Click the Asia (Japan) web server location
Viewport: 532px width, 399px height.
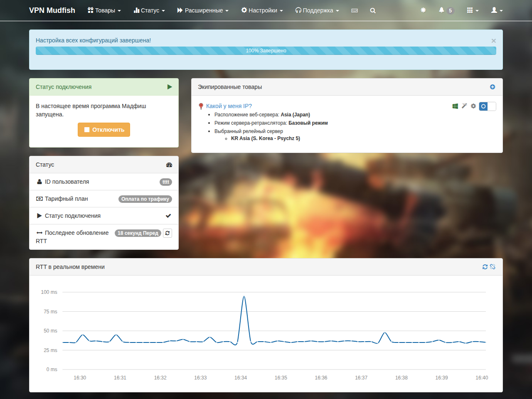pos(295,115)
